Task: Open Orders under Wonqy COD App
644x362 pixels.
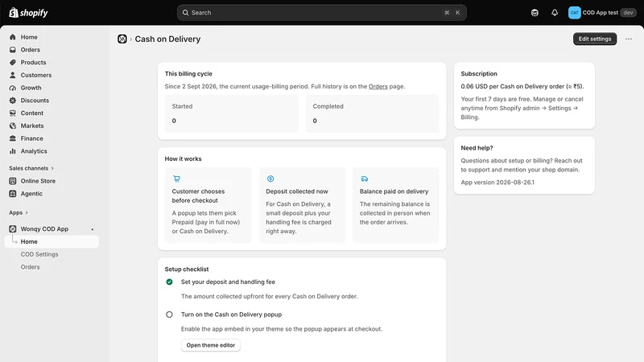Action: pos(31,267)
